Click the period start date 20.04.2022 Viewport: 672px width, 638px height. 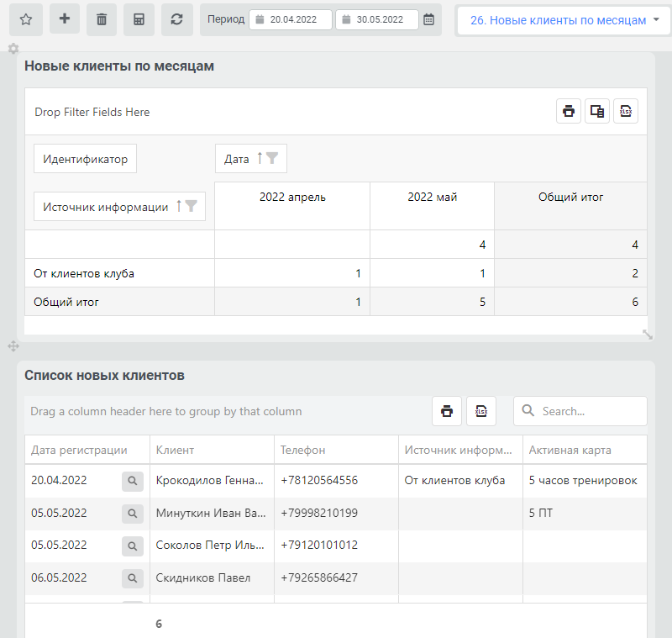tap(291, 19)
